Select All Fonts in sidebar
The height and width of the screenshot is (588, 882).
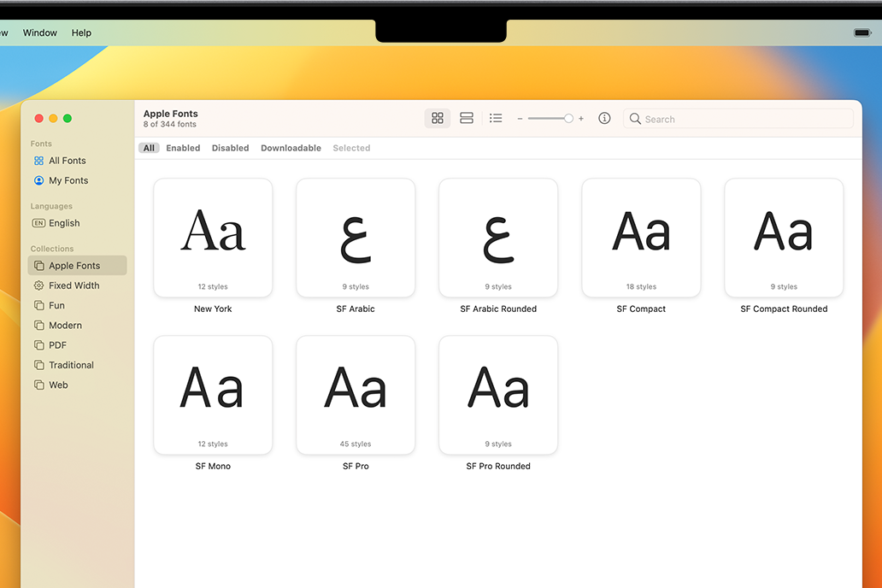coord(77,161)
